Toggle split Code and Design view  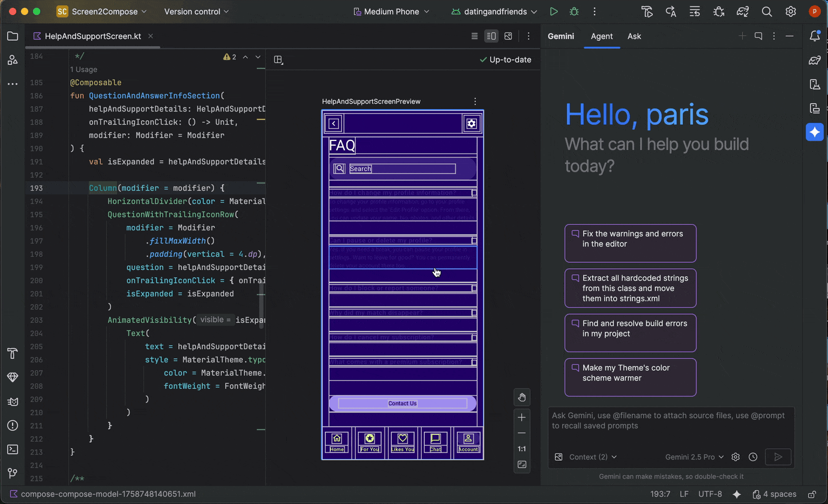point(491,36)
